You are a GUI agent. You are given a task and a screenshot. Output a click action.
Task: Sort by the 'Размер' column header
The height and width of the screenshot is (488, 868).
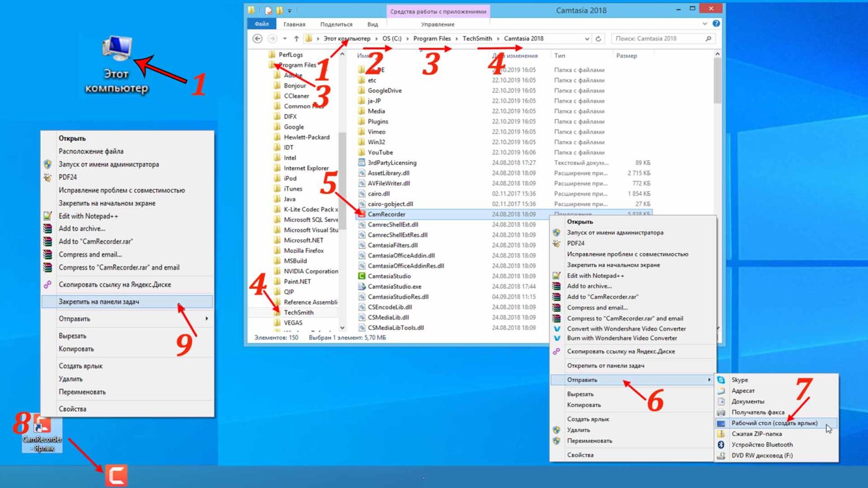click(x=626, y=56)
